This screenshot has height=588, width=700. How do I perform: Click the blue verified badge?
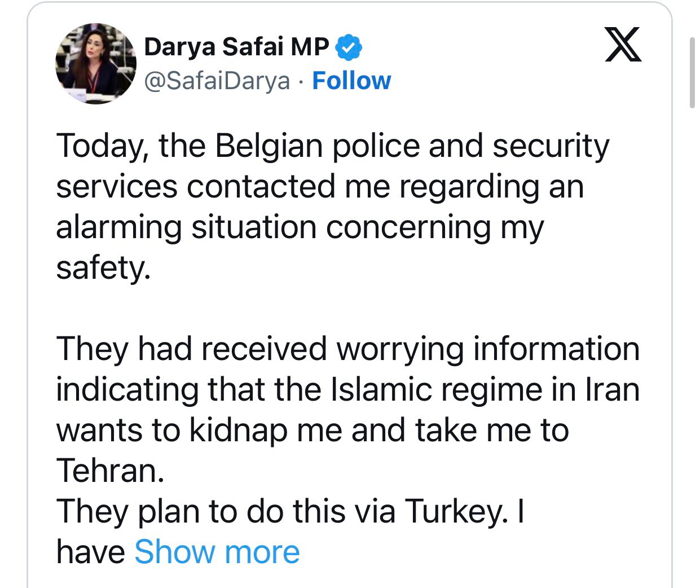tap(349, 47)
